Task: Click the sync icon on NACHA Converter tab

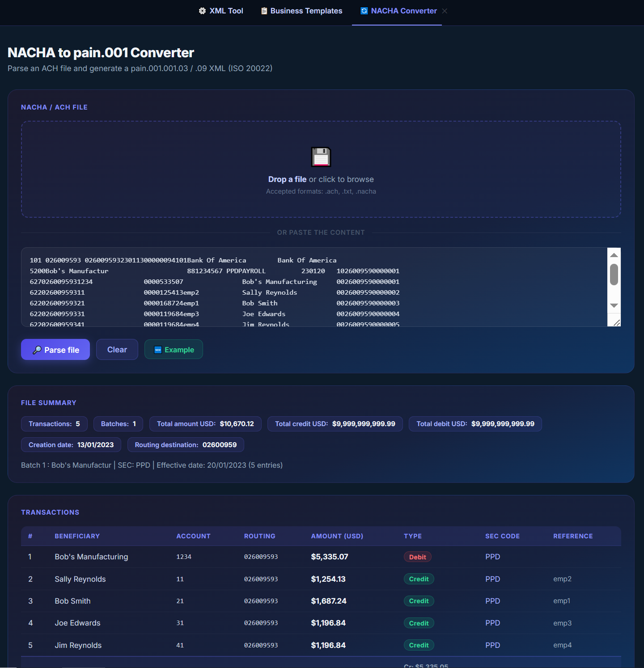Action: 364,10
